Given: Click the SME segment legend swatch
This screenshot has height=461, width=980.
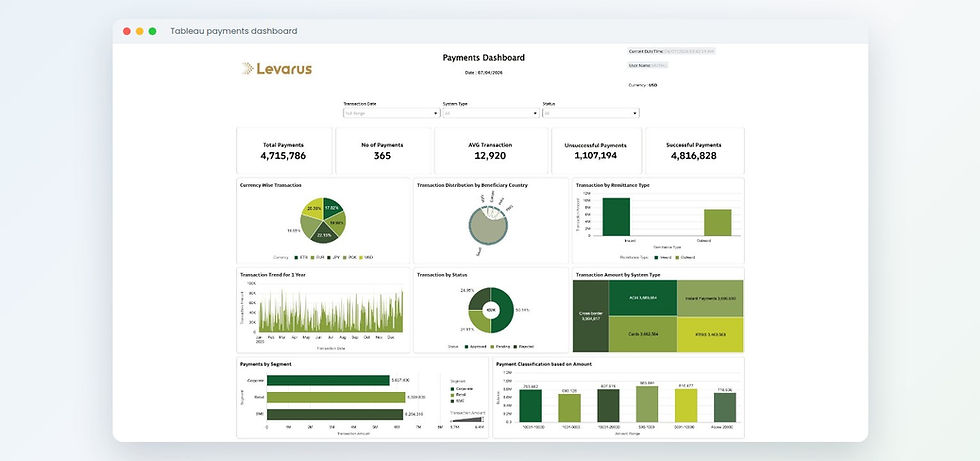Looking at the screenshot, I should tap(452, 401).
